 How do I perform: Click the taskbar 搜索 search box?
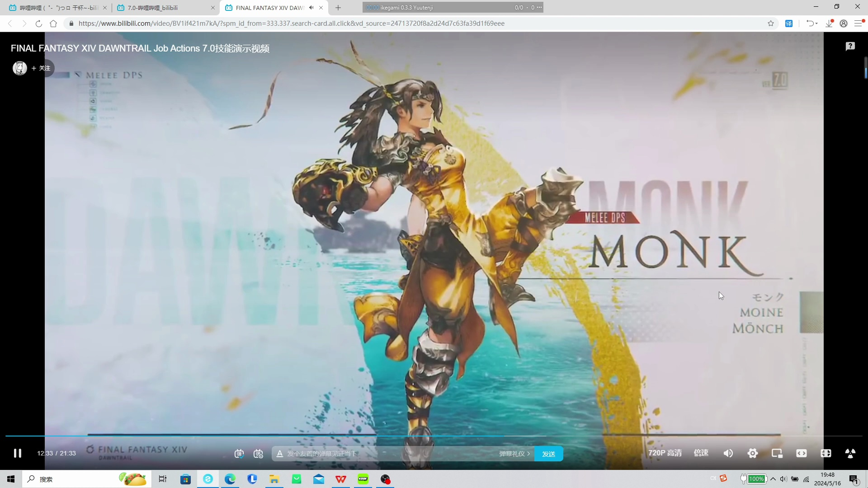86,479
